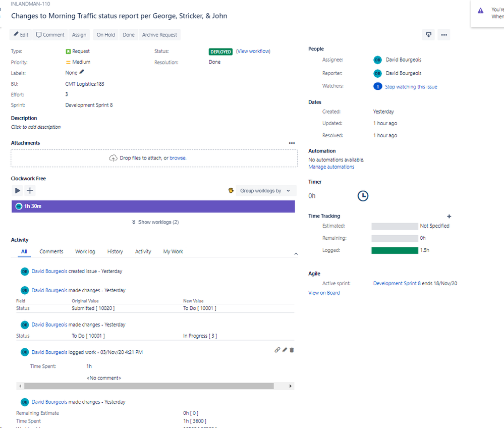Open the issue more-actions ellipsis menu

click(444, 35)
